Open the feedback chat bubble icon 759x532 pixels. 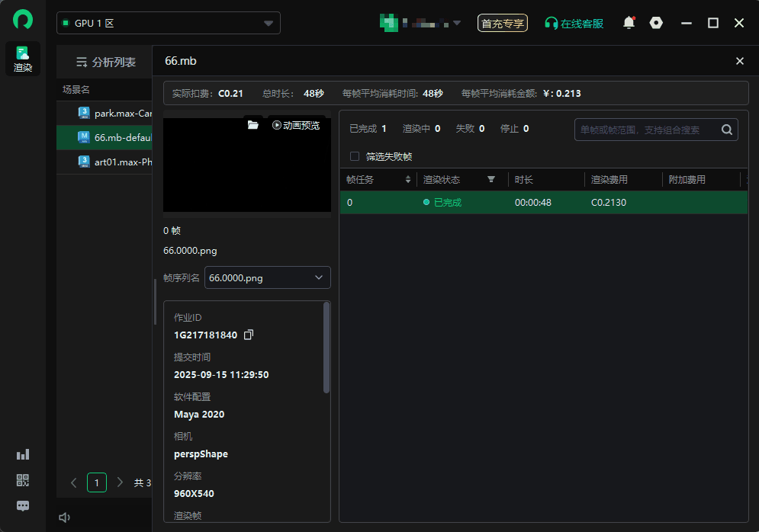click(23, 505)
